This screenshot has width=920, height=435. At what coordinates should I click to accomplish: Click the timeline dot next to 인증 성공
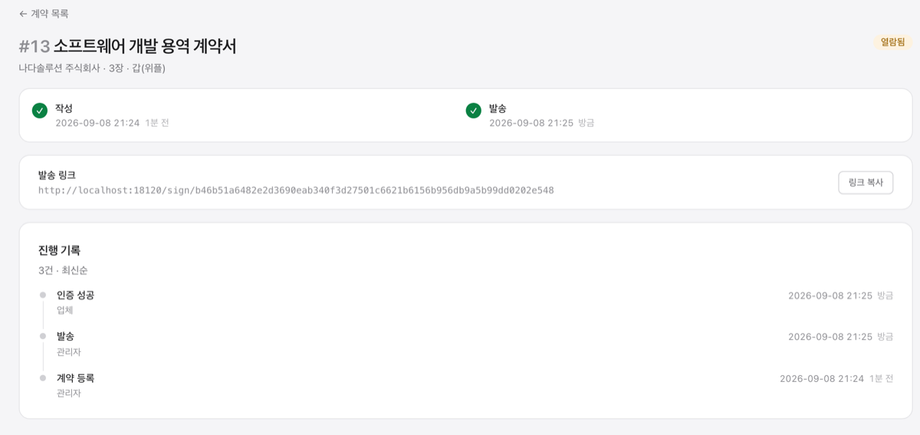point(43,295)
